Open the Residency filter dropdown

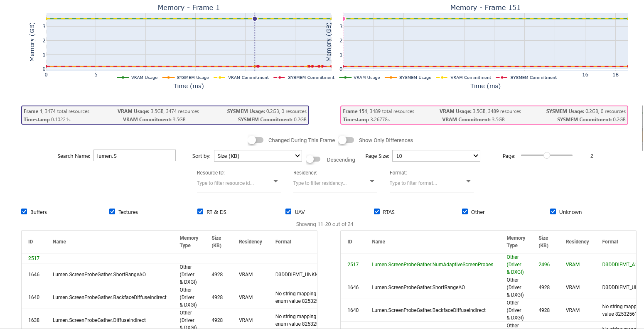(x=335, y=183)
